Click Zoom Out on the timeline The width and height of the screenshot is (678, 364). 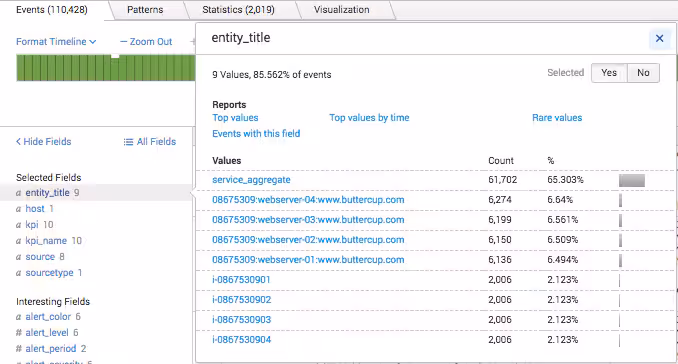click(146, 42)
